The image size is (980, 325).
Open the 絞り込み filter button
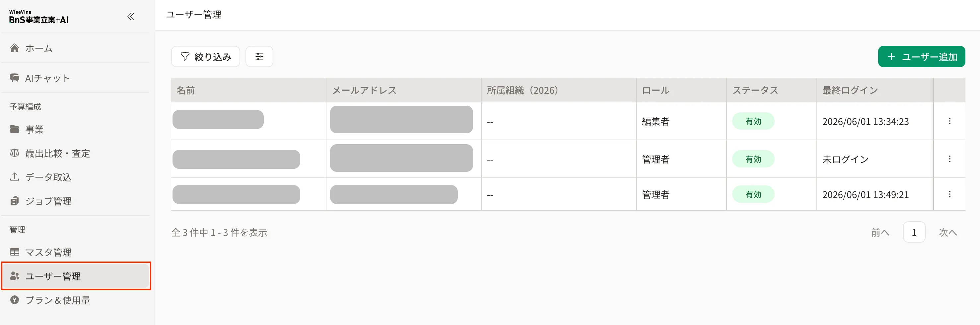(205, 56)
